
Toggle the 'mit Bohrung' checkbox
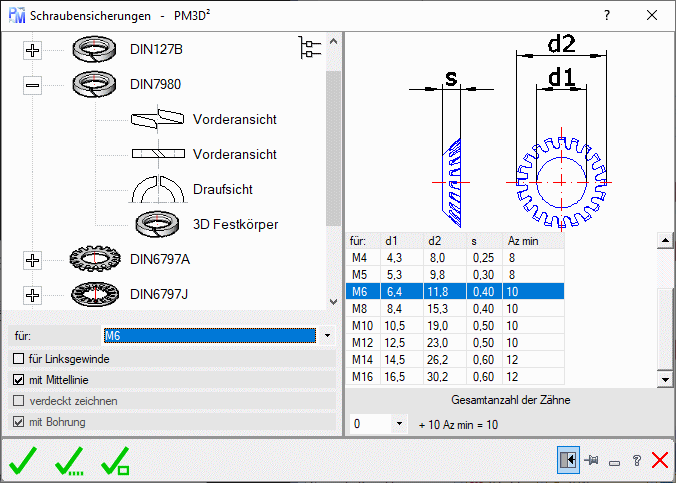17,422
